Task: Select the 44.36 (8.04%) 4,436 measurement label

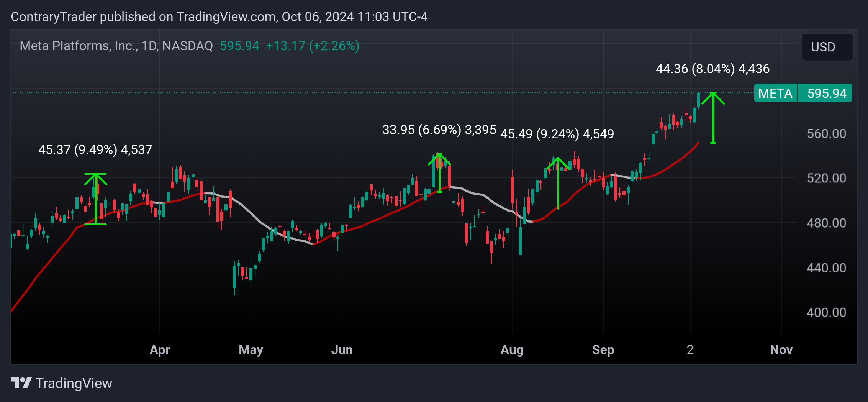Action: (x=712, y=69)
